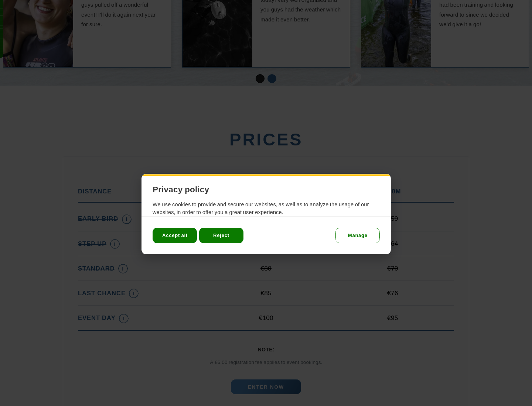
Task: Show the Standard price info icon
Action: tap(123, 269)
